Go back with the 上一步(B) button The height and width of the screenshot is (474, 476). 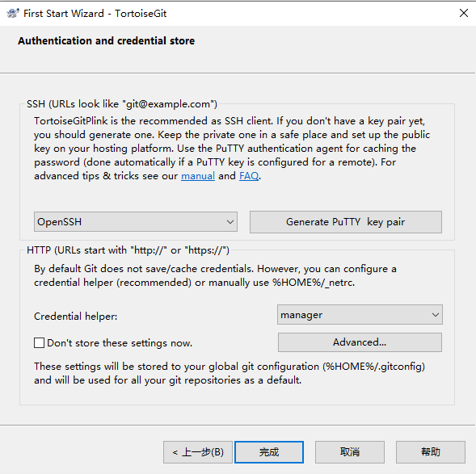click(198, 452)
